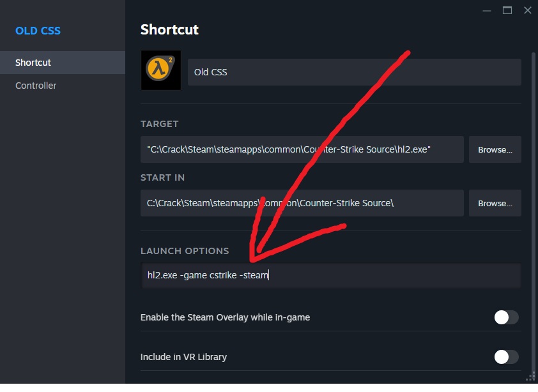Click Browse next to the Target path
This screenshot has height=392, width=538.
pyautogui.click(x=495, y=149)
